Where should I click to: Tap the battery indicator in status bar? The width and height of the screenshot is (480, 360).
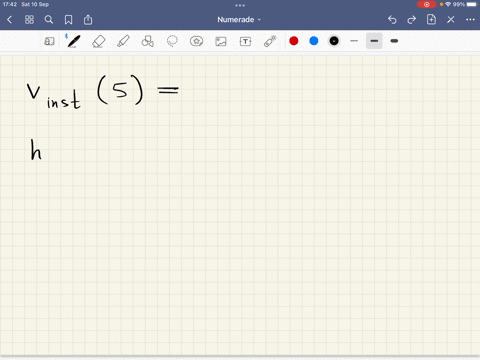(x=472, y=4)
